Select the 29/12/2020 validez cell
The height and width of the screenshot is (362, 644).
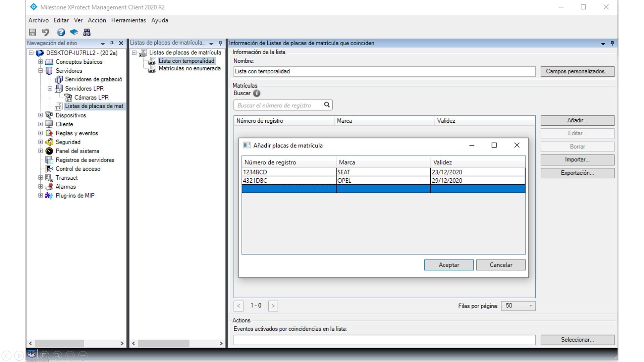(x=478, y=181)
